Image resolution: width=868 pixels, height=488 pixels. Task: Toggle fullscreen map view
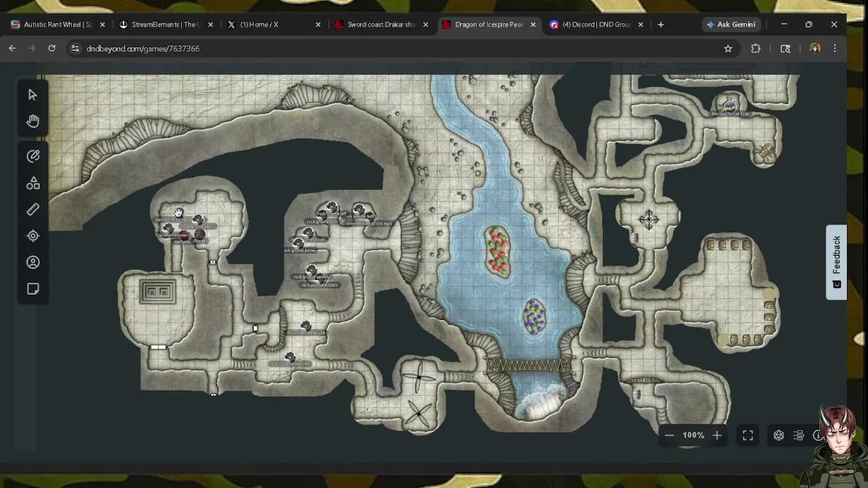tap(748, 435)
